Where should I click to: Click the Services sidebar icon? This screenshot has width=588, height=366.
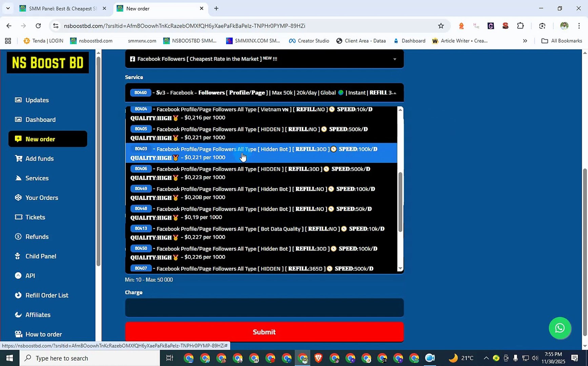[x=18, y=178]
